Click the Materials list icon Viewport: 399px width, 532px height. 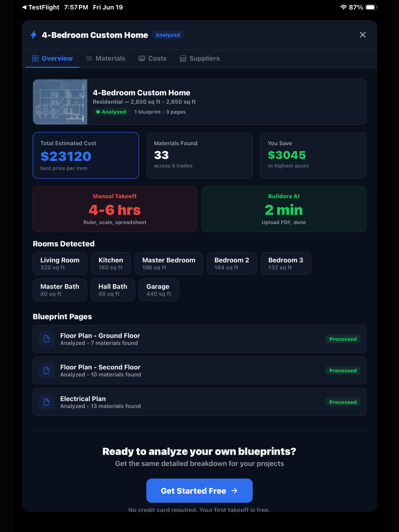coord(89,58)
